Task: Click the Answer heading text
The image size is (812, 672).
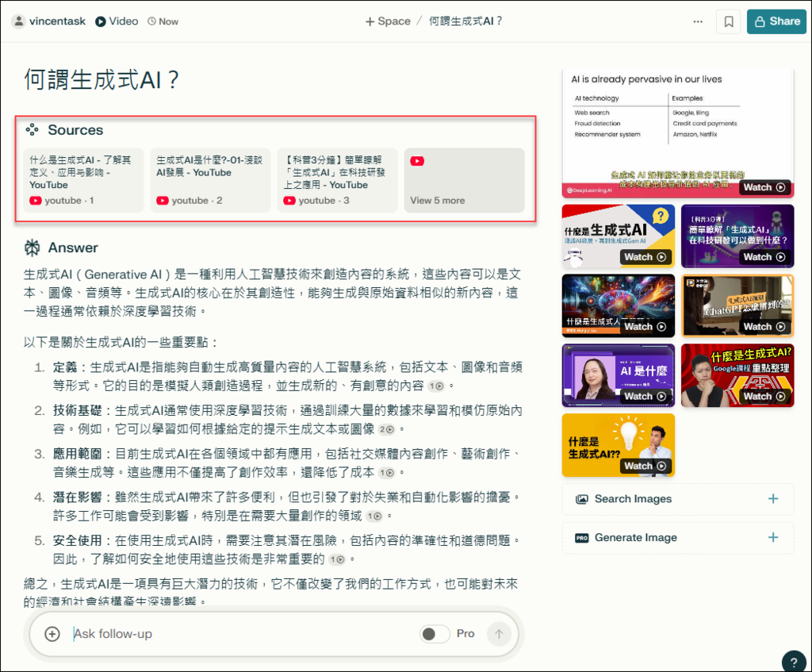Action: 73,248
